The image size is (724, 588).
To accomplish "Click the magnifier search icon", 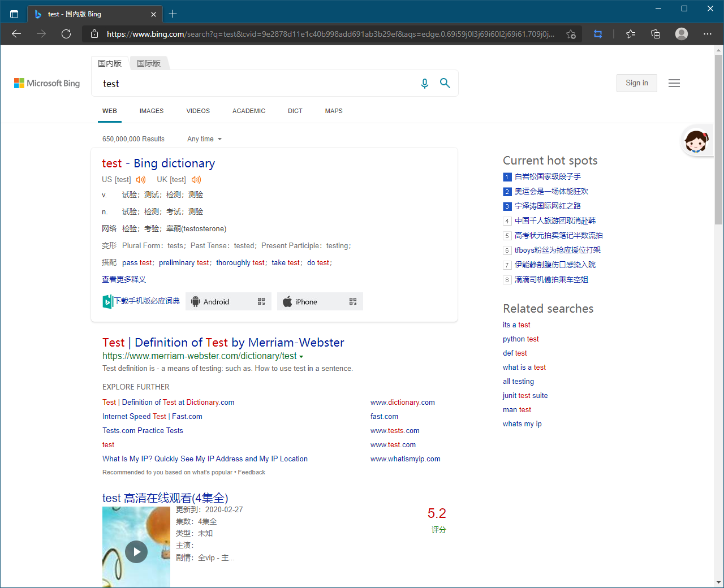I will click(x=445, y=83).
